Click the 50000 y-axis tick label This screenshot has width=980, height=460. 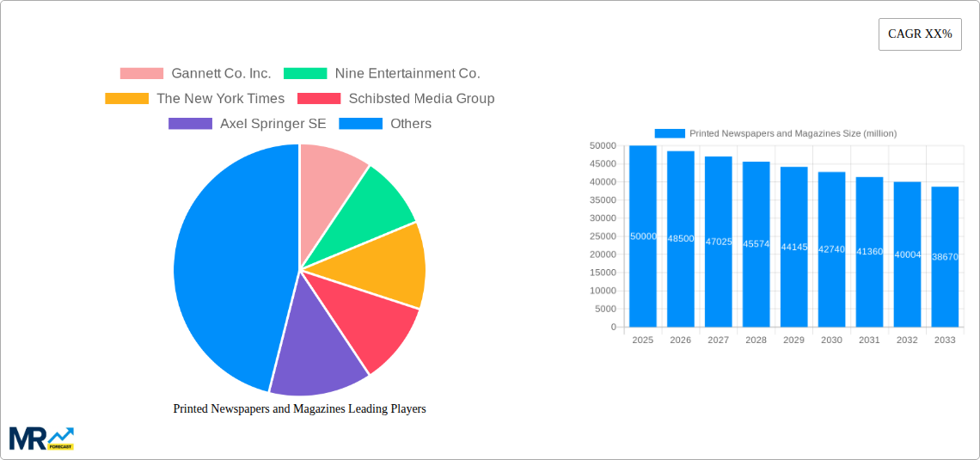[x=603, y=145]
